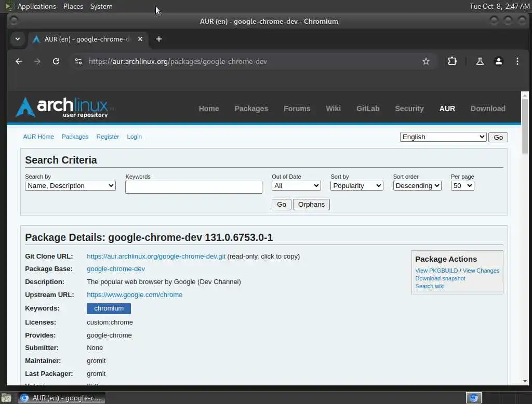Click the search Go button
The image size is (532, 404).
coord(281,205)
